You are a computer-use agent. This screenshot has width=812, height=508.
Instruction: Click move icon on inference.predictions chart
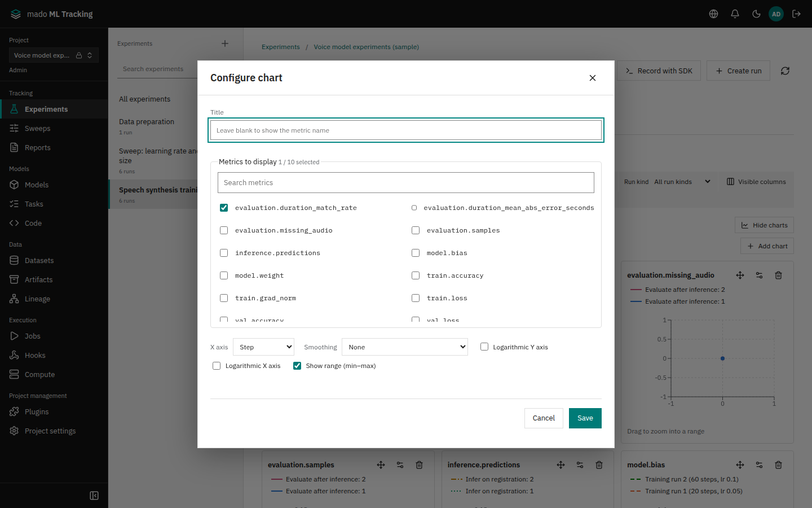pyautogui.click(x=561, y=465)
